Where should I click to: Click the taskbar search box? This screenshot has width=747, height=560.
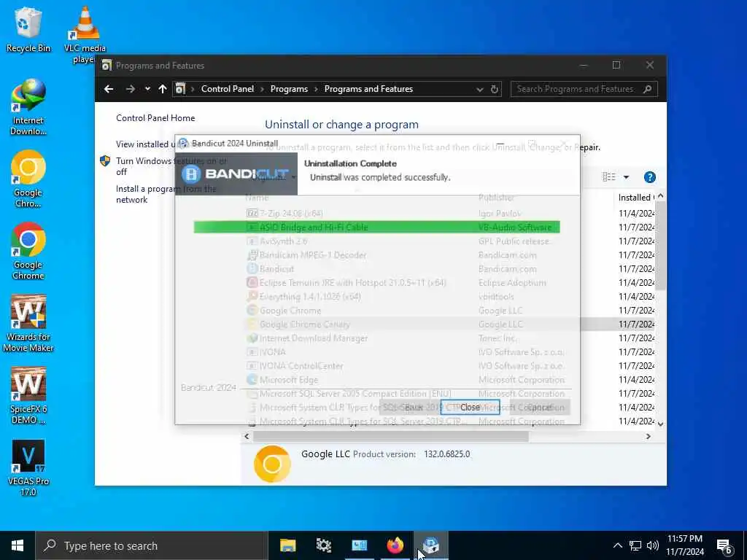pos(152,545)
